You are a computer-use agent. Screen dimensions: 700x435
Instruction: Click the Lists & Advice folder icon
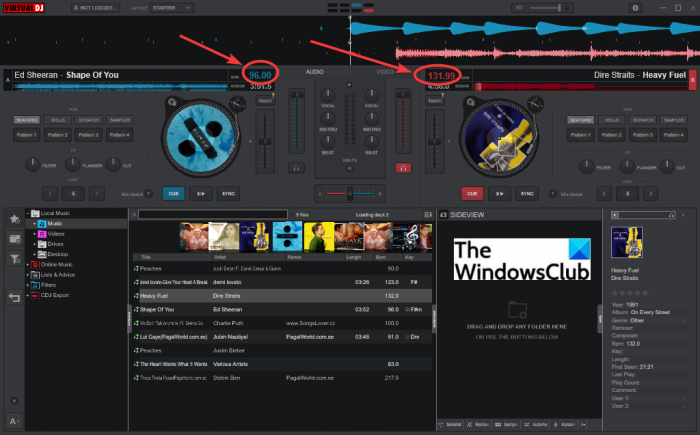(x=35, y=275)
